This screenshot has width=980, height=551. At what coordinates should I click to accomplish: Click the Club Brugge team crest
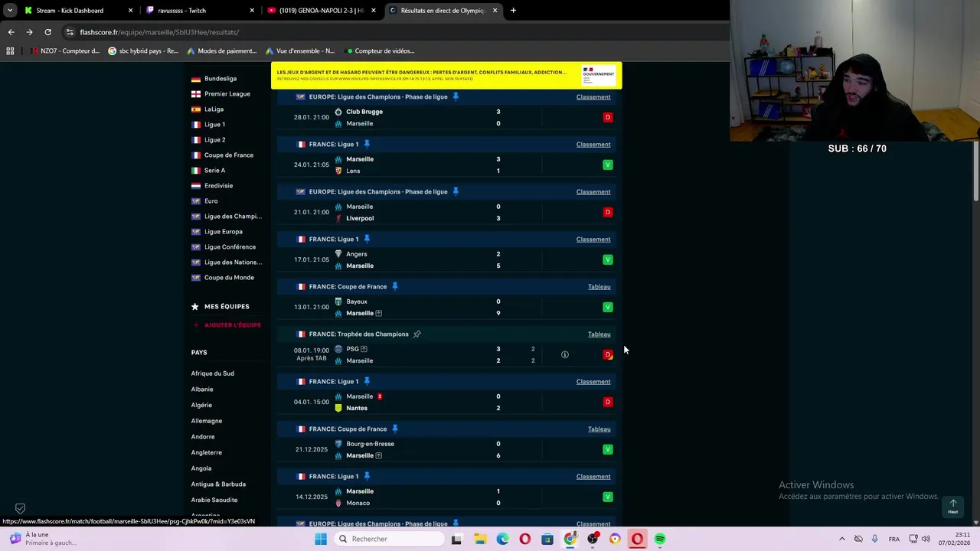pos(338,112)
